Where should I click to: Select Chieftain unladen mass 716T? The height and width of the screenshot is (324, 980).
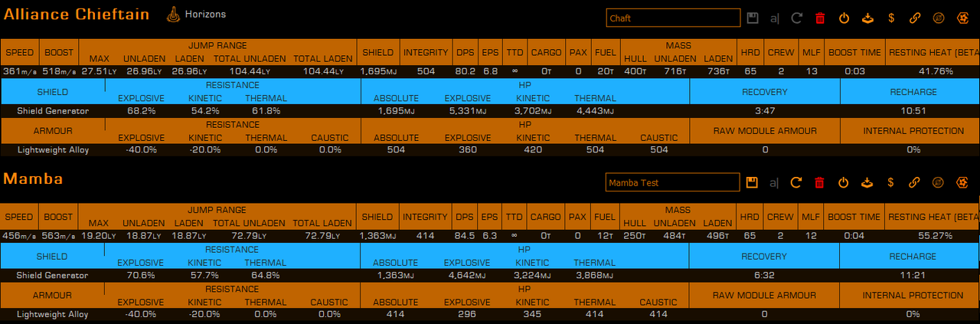(x=677, y=71)
